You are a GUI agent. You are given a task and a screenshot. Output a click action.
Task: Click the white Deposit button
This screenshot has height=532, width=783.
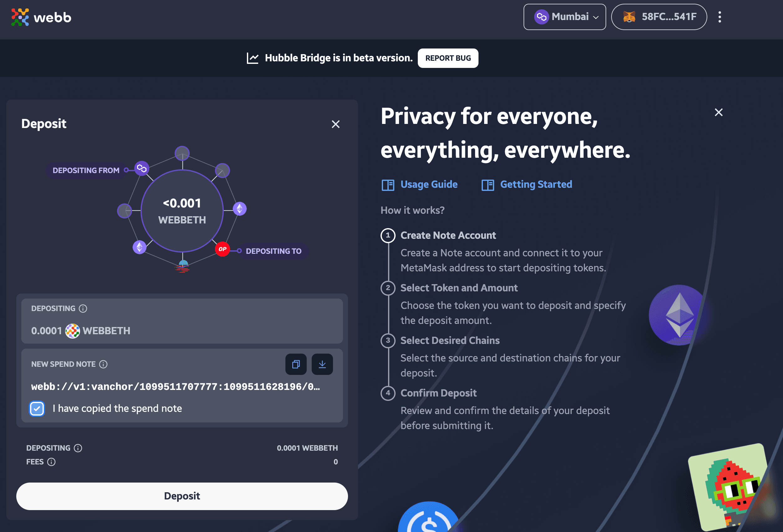tap(182, 496)
